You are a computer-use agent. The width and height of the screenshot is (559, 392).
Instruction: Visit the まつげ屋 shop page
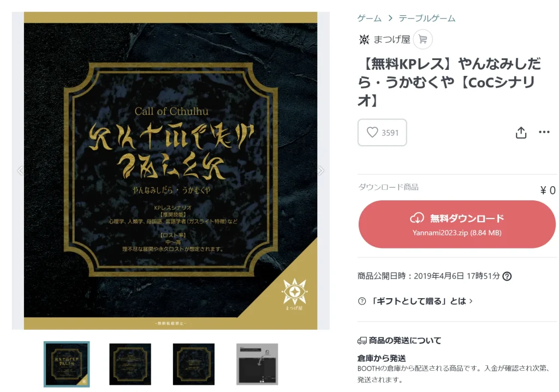point(392,40)
